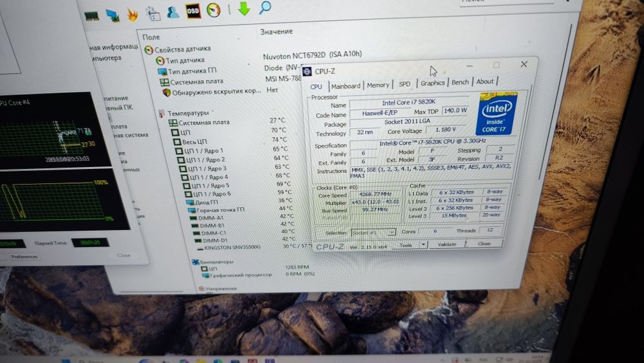
Task: Click the display icon beside Диод ГП
Action: point(190,202)
